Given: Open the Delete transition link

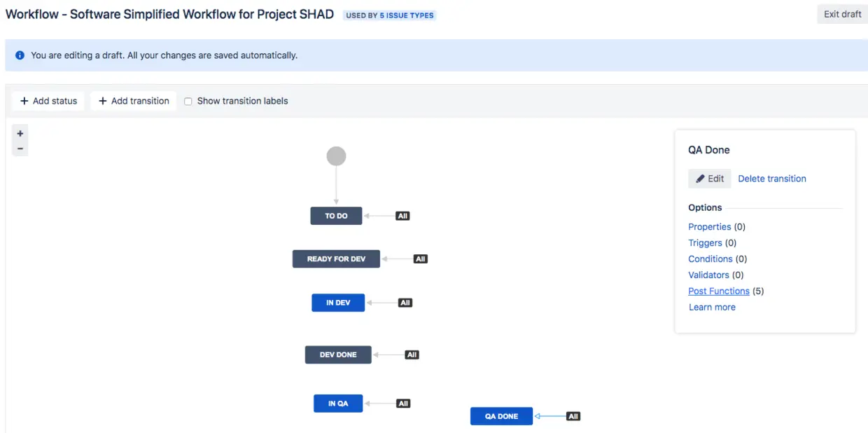Looking at the screenshot, I should tap(772, 178).
